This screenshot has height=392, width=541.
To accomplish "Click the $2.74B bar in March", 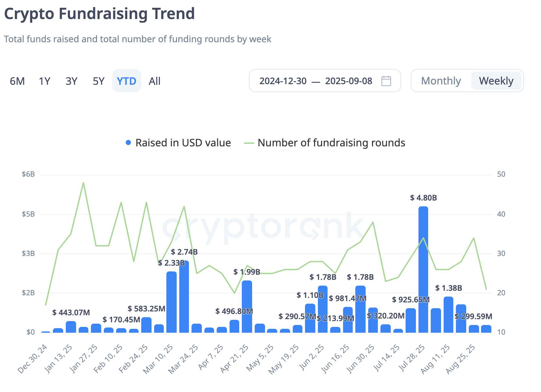I will click(x=184, y=297).
